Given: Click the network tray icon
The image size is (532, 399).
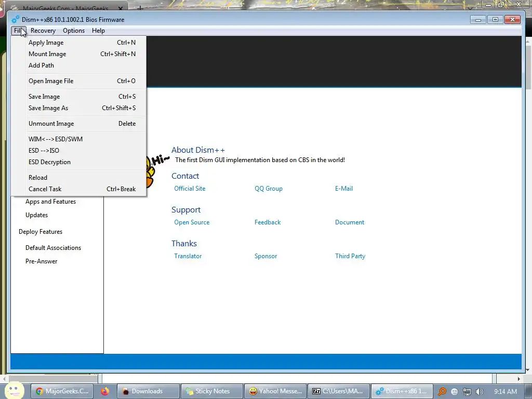Looking at the screenshot, I should click(467, 392).
